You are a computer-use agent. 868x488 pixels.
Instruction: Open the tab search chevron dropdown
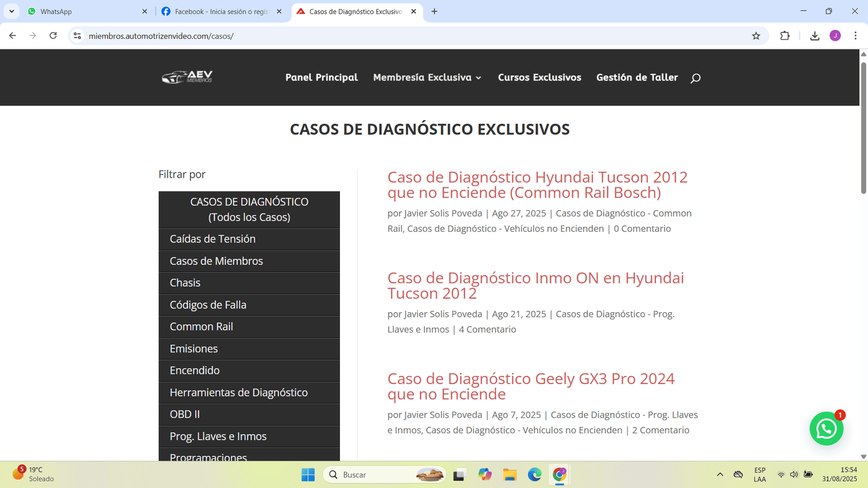[11, 11]
